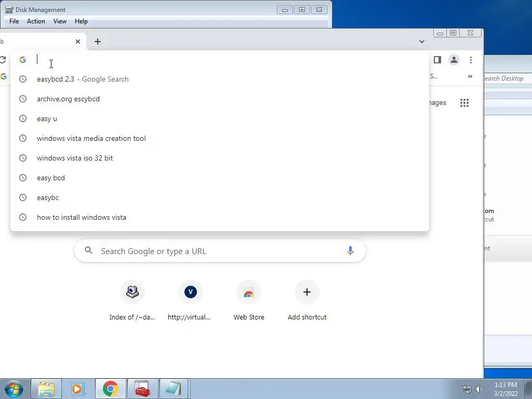Minimize the Chrome window
The width and height of the screenshot is (532, 399).
pyautogui.click(x=440, y=33)
